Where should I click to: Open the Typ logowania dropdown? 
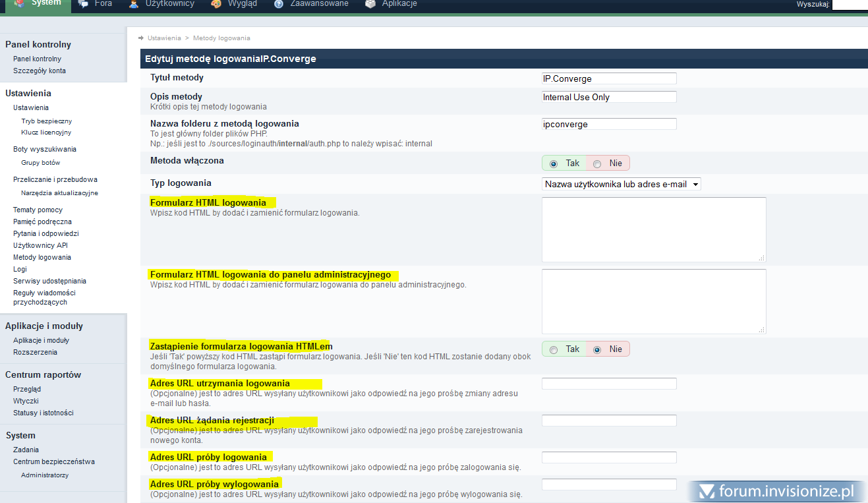click(x=621, y=185)
